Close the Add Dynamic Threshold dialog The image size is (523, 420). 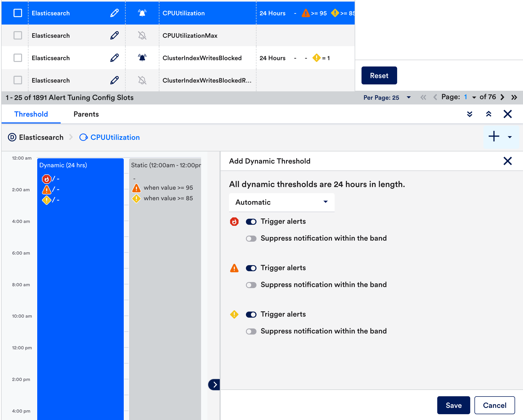[x=507, y=161]
